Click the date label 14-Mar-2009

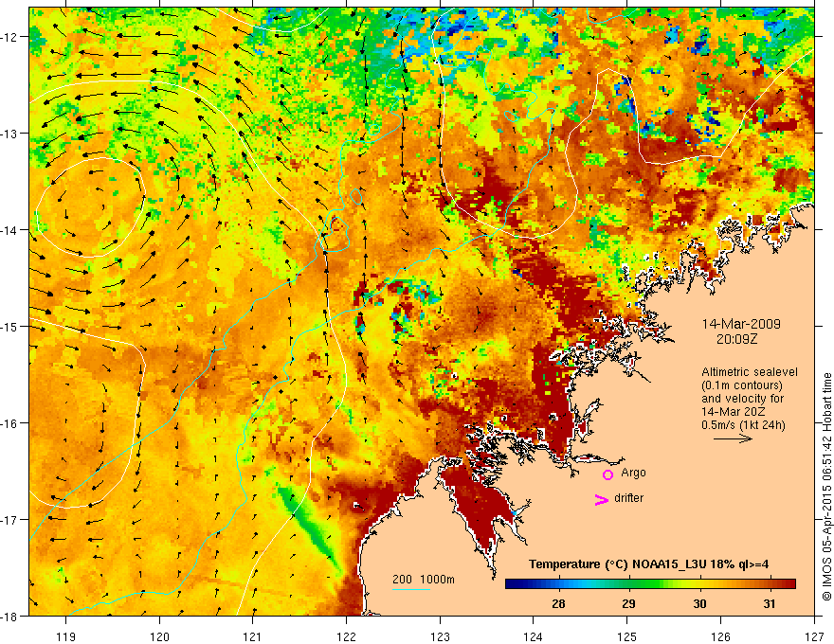(x=741, y=324)
